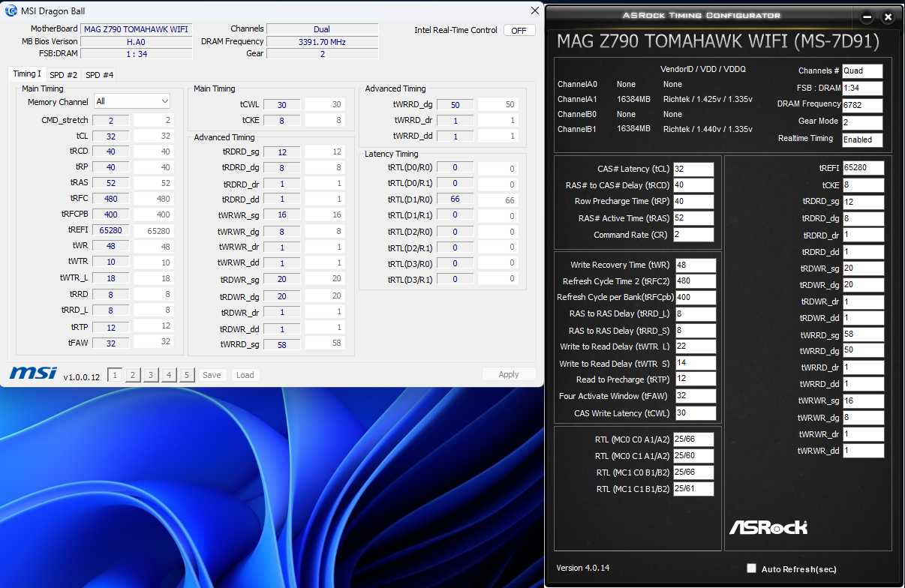
Task: Select profile slot 3 button
Action: click(151, 375)
